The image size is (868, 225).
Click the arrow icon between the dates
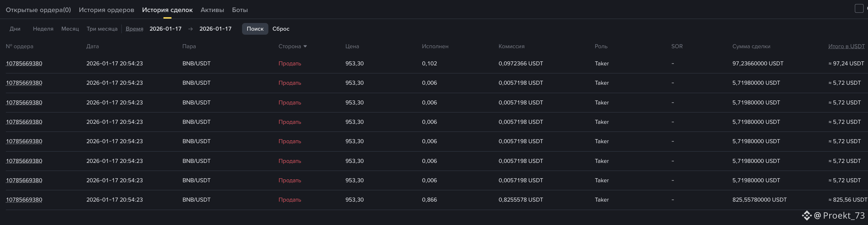click(190, 29)
